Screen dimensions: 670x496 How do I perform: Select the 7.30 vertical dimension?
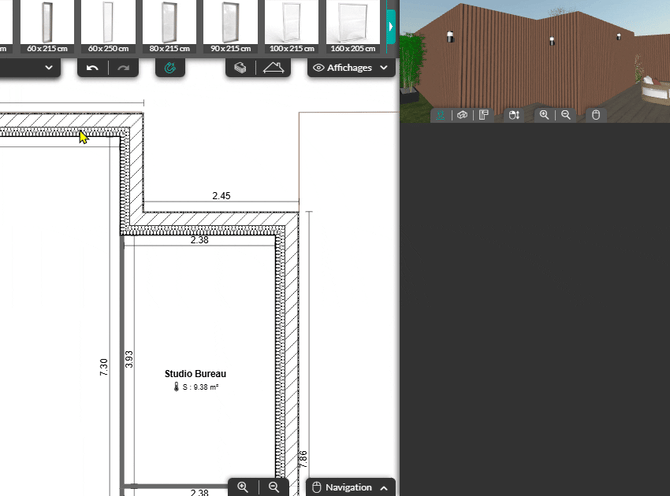click(104, 367)
